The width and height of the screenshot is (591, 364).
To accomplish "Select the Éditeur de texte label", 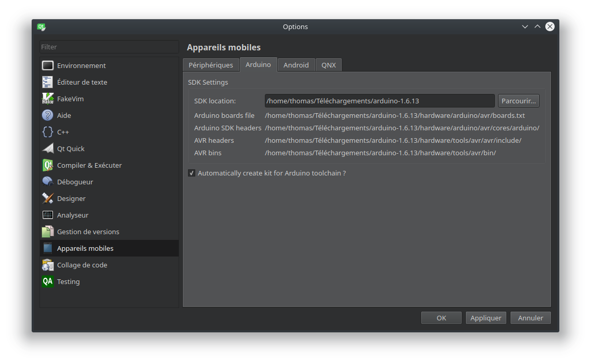I will [x=82, y=82].
